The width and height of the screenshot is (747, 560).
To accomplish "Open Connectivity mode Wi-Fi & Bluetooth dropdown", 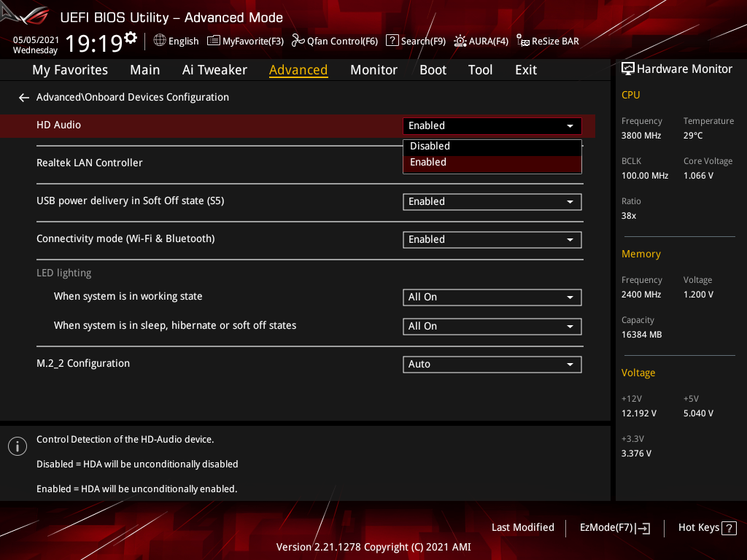I will 492,240.
